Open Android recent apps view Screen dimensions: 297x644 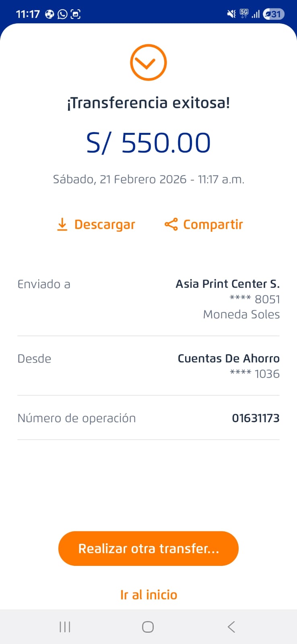tap(65, 627)
